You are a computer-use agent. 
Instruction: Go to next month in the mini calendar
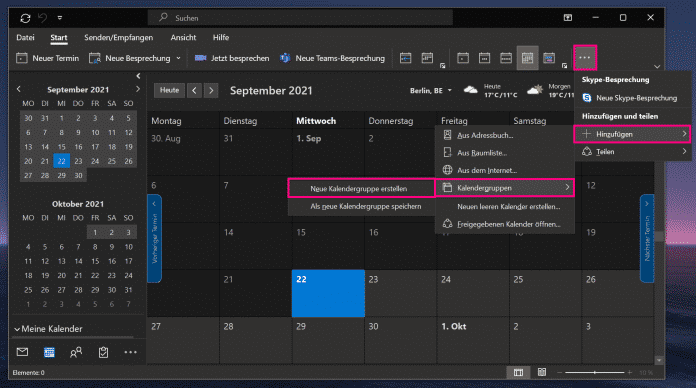138,89
